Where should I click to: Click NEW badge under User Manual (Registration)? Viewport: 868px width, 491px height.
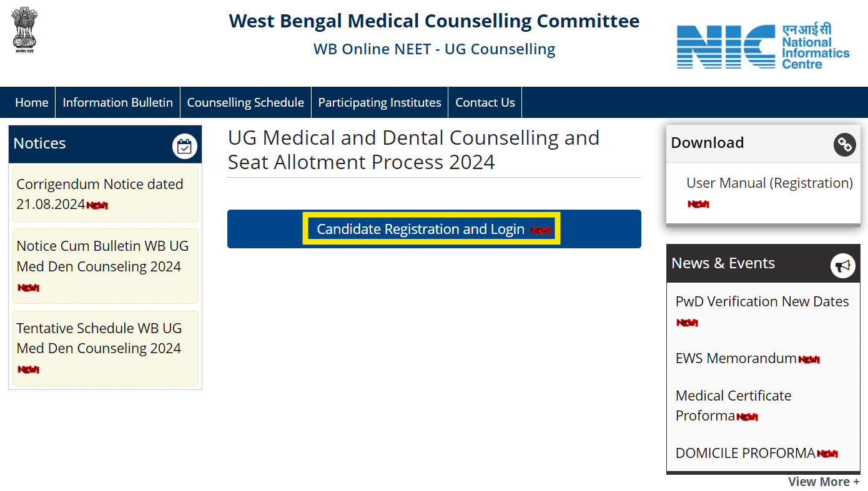[x=698, y=204]
